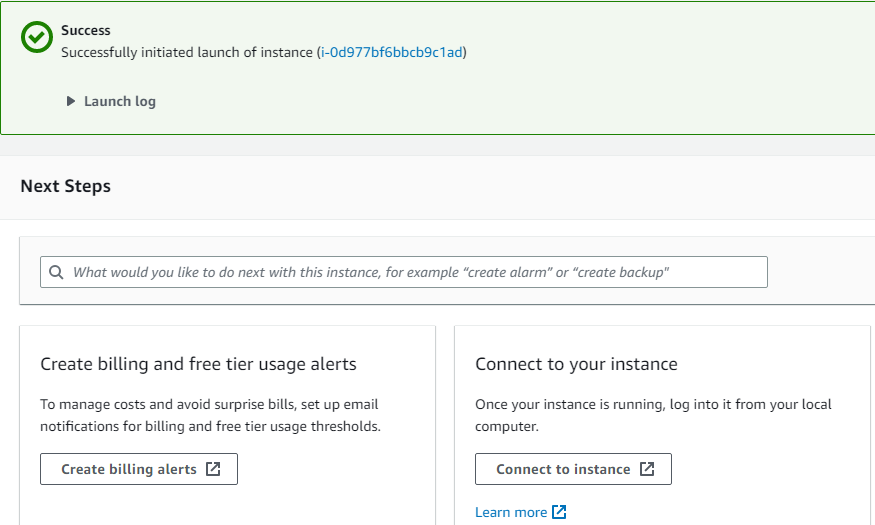The height and width of the screenshot is (525, 875).
Task: Focus the next steps search field
Action: [404, 272]
